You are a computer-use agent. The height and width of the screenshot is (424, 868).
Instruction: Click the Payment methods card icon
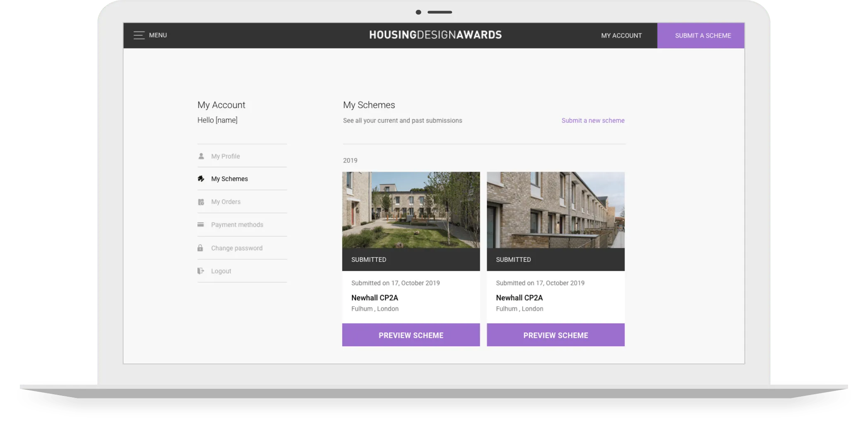(x=201, y=225)
